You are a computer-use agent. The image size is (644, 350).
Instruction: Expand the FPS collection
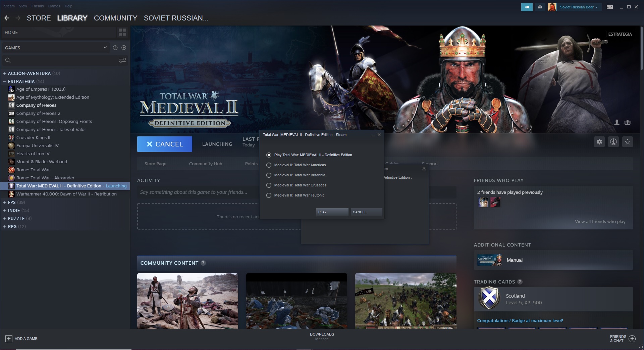point(5,202)
